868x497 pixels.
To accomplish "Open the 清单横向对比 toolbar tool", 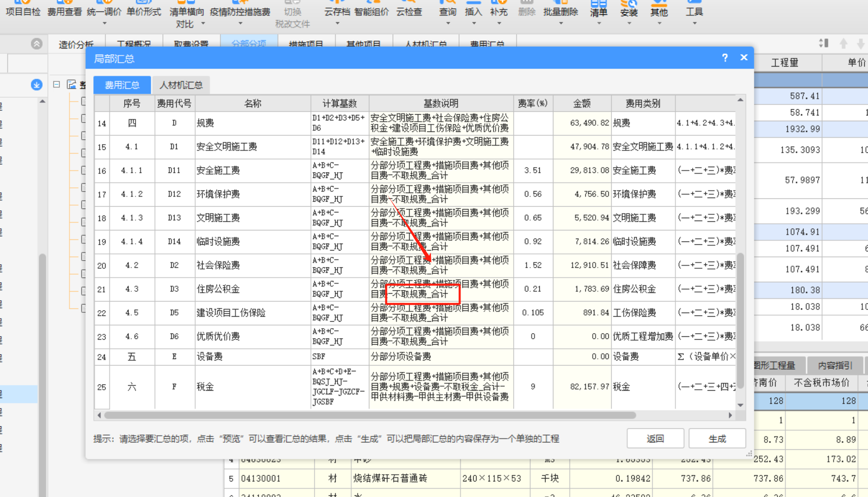I will (187, 15).
